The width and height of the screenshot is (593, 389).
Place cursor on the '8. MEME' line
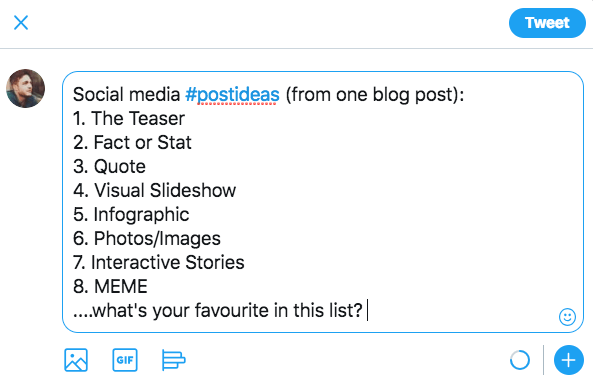coord(110,287)
